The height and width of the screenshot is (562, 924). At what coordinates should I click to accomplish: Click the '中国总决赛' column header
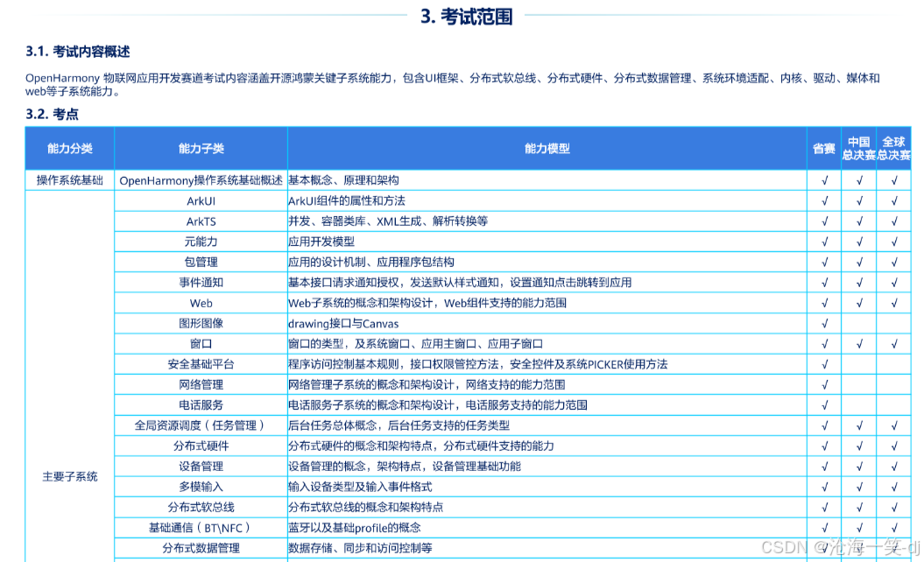(858, 149)
